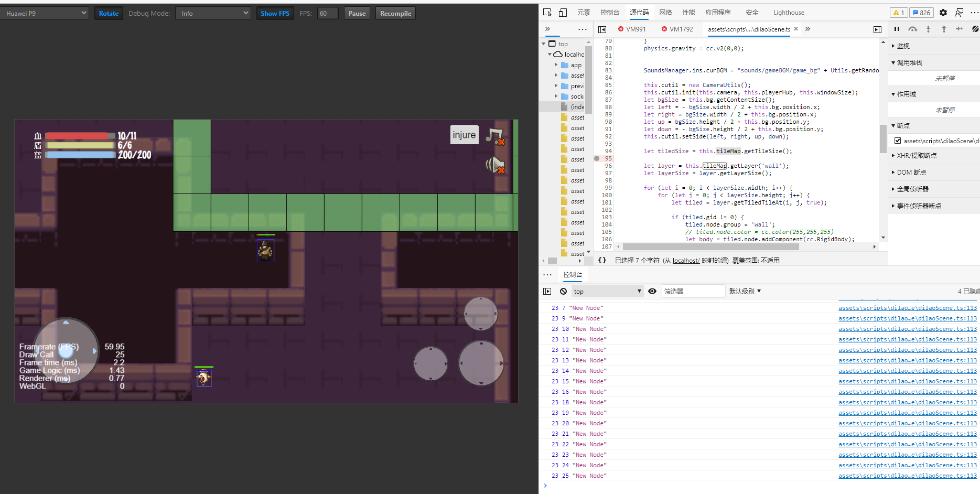The width and height of the screenshot is (980, 494).
Task: Click the Show FPS button
Action: pyautogui.click(x=275, y=13)
